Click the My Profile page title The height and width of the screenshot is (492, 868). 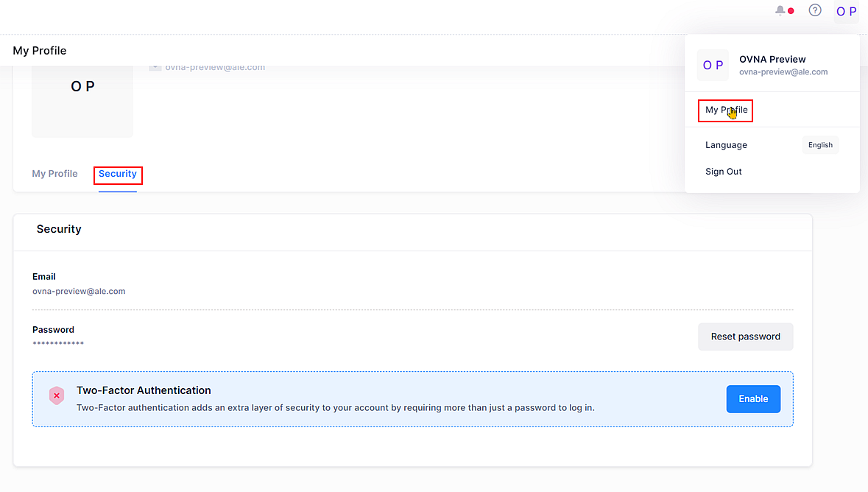[x=40, y=51]
